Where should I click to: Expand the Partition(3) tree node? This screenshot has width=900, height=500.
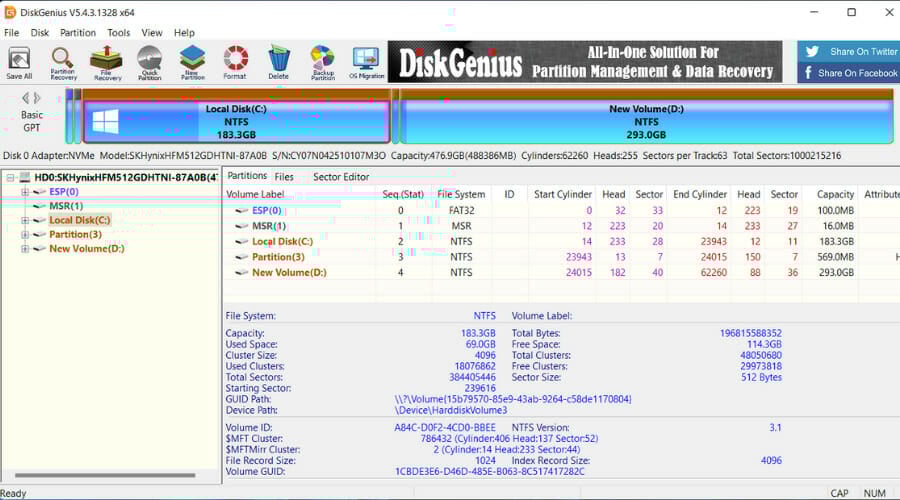(25, 235)
